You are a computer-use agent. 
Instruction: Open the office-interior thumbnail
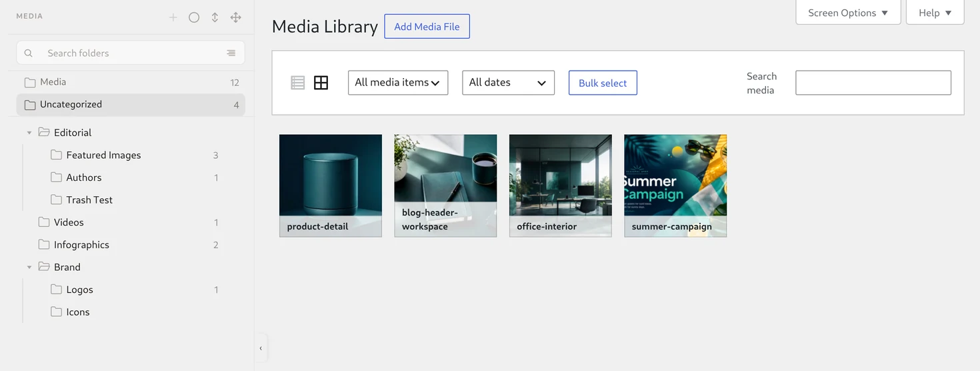561,185
